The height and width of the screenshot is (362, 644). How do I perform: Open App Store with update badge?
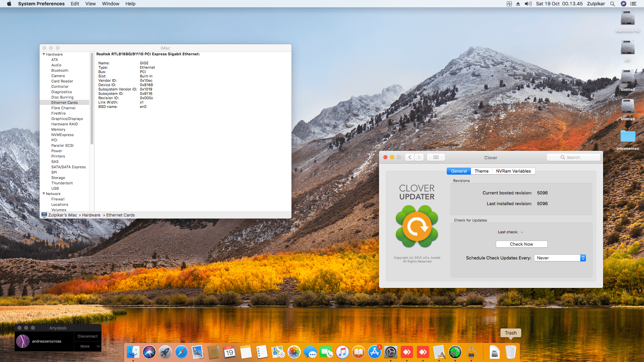[x=375, y=352]
